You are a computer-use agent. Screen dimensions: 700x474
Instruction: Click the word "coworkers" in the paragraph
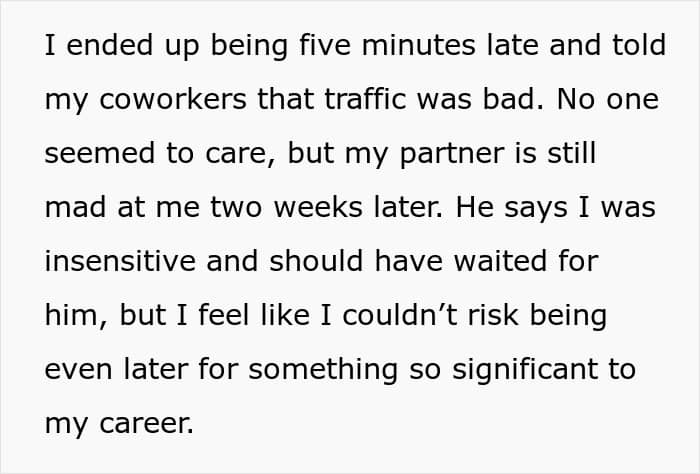173,99
